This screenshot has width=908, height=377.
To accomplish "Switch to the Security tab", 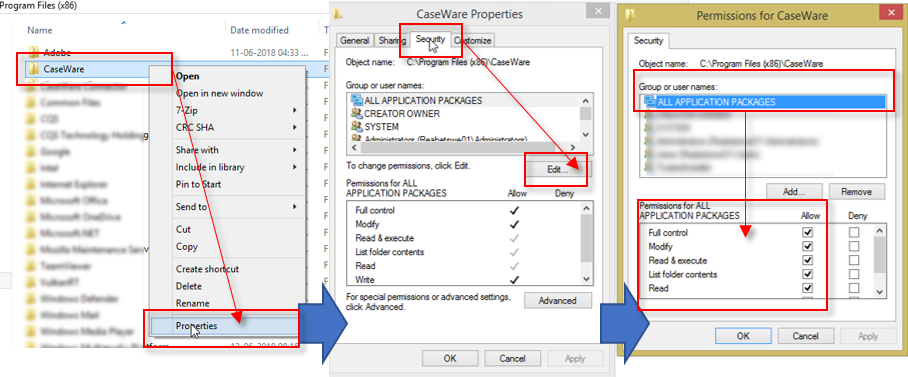I will click(430, 40).
